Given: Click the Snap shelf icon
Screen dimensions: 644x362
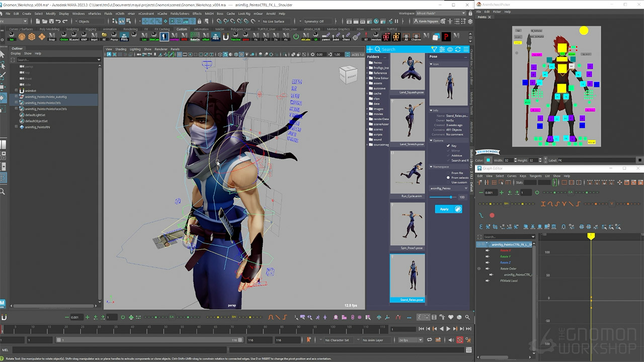Looking at the screenshot, I should coord(52,36).
